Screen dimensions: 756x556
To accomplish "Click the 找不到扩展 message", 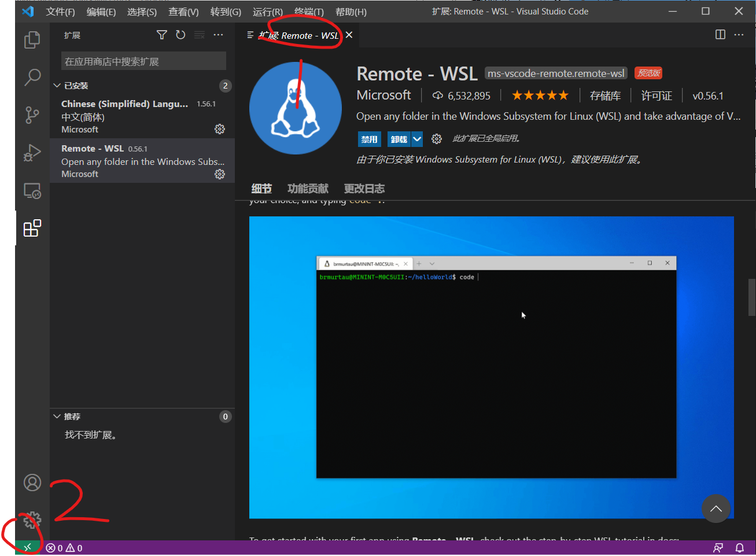I will click(91, 435).
